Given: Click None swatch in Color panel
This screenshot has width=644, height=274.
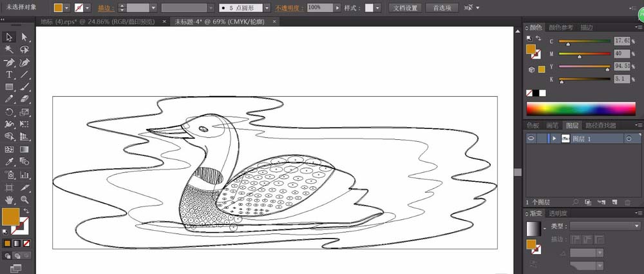Looking at the screenshot, I should tap(529, 93).
